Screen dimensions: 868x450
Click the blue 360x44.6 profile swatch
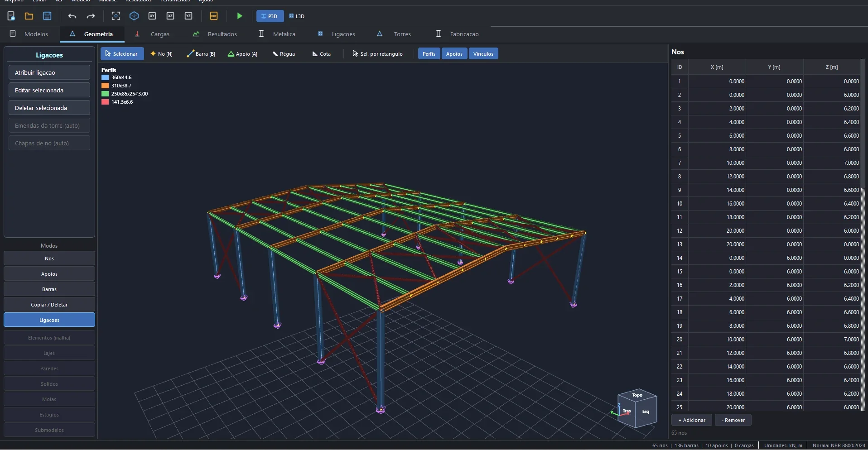[x=105, y=77]
